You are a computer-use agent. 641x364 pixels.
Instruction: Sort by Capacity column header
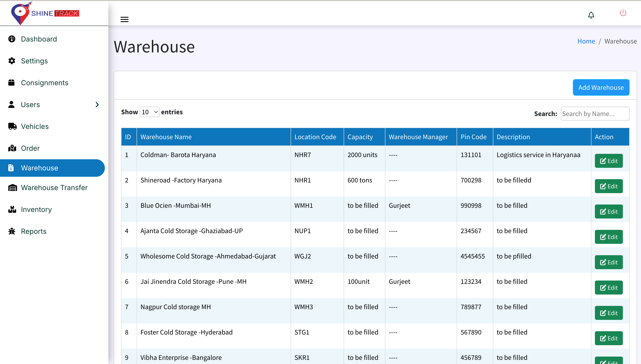pos(364,137)
